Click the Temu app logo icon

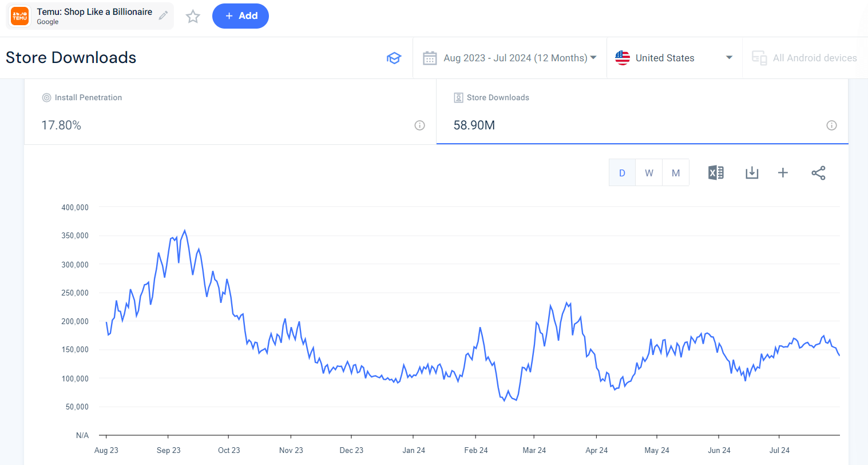20,16
